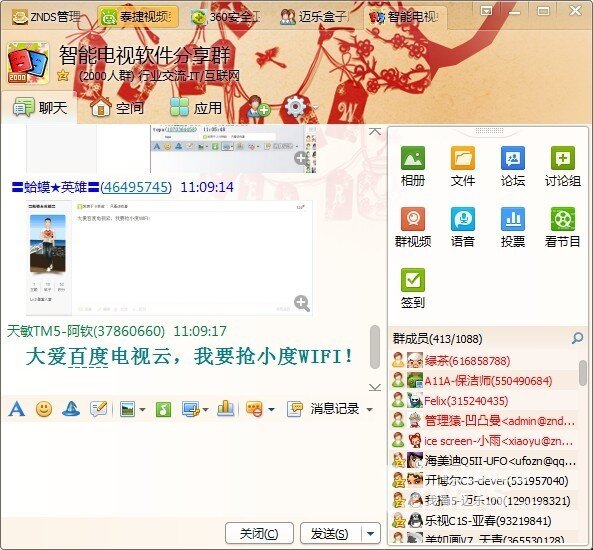Expand the 消息记录 dropdown arrow
The height and width of the screenshot is (550, 593).
pos(369,410)
